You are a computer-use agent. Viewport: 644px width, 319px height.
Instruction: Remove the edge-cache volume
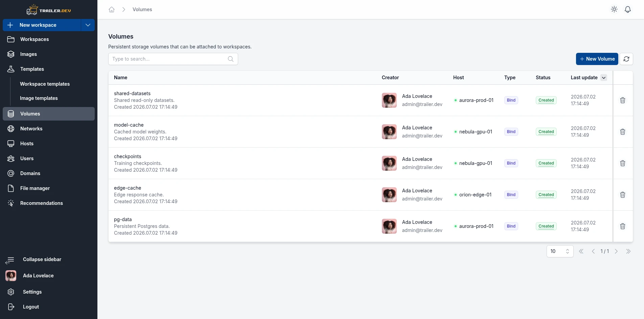622,195
